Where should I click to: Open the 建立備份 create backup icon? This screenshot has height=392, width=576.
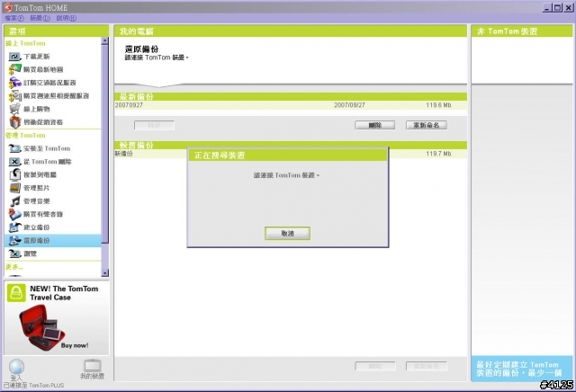point(14,227)
